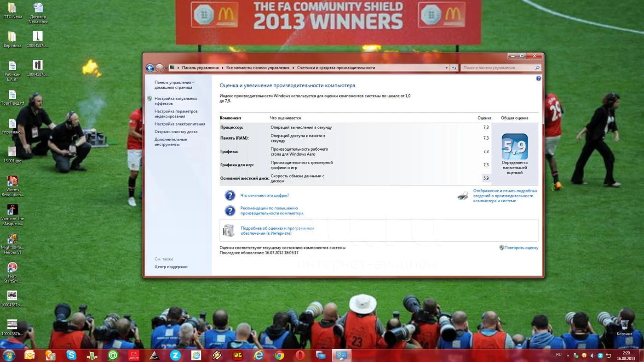Image resolution: width=644 pixels, height=362 pixels.
Task: Open the help question mark icon
Action: [x=538, y=79]
